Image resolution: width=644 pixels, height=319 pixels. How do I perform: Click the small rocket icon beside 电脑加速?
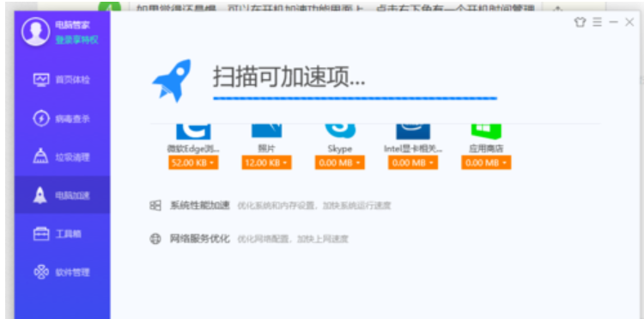click(x=40, y=195)
